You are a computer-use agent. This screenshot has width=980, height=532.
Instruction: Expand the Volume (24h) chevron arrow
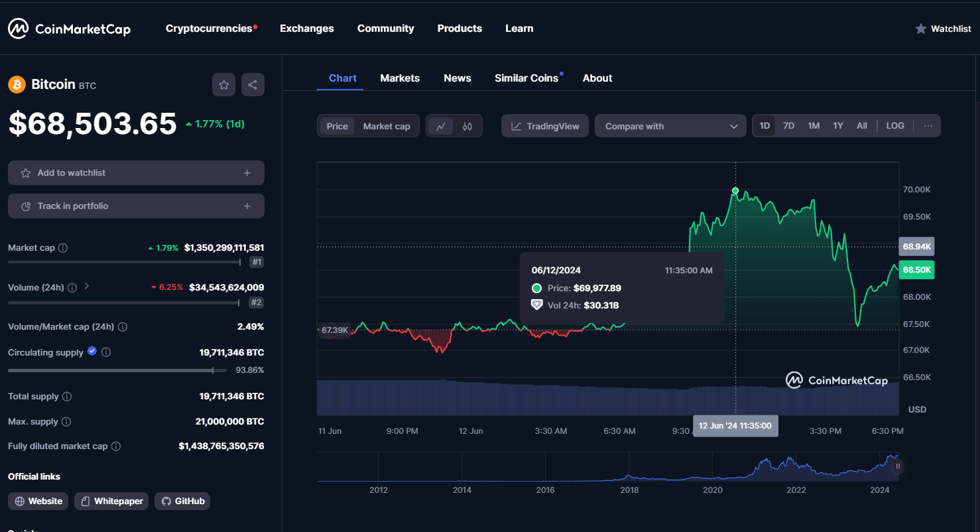point(86,287)
